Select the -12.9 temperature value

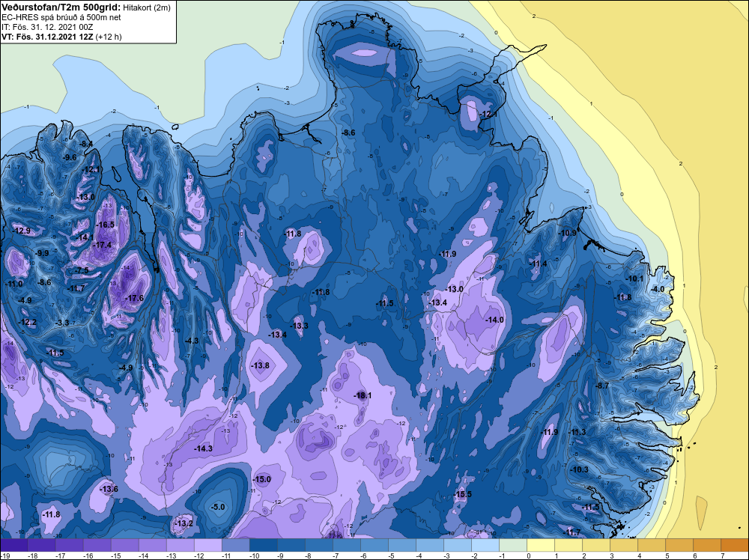[22, 231]
